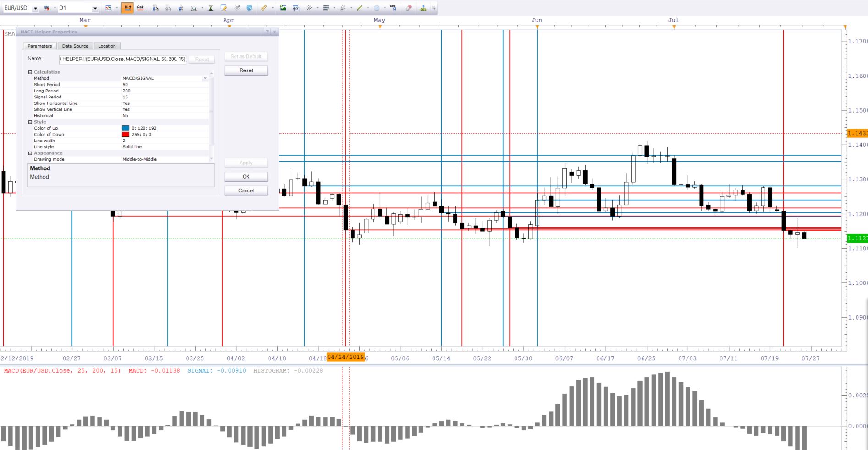This screenshot has height=450, width=868.
Task: Toggle the Ask price button
Action: tap(140, 8)
